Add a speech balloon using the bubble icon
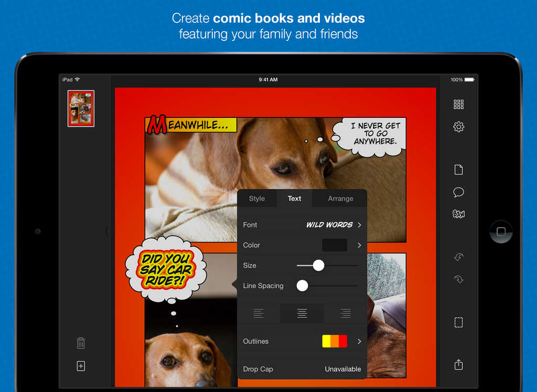 [x=458, y=192]
